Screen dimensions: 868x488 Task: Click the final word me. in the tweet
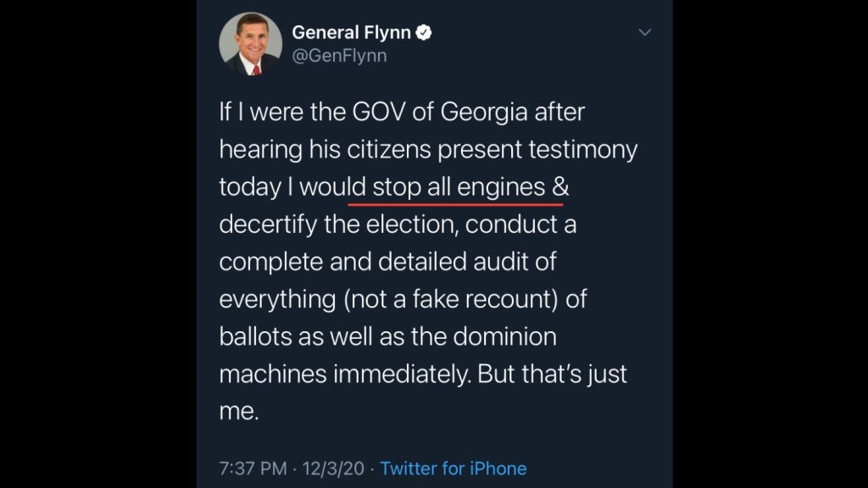click(x=237, y=411)
